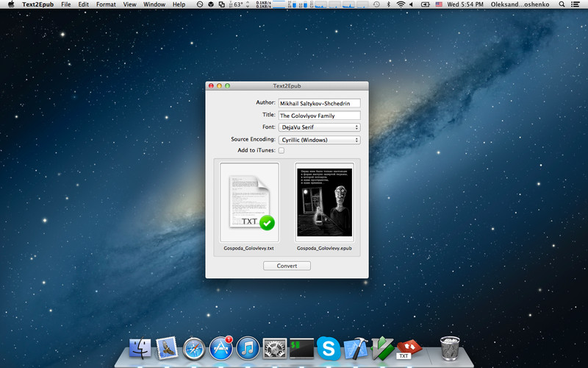Launch Mail from the Dock

pos(167,347)
